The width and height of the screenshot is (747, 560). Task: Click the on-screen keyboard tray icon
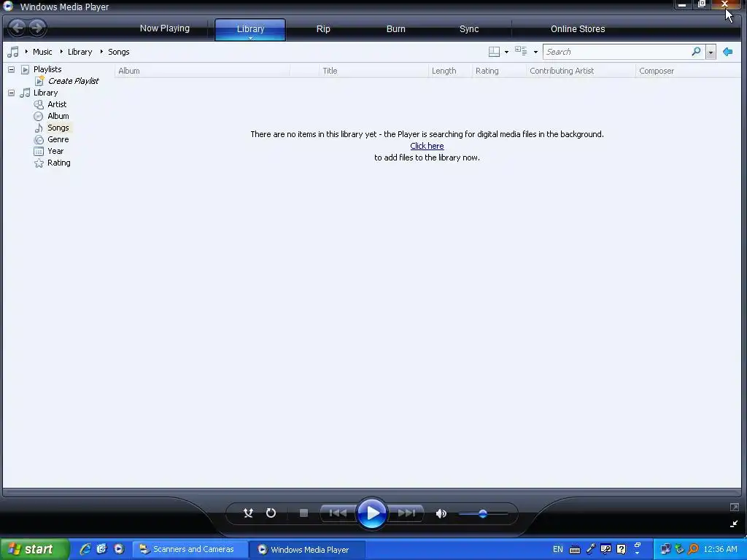point(575,550)
